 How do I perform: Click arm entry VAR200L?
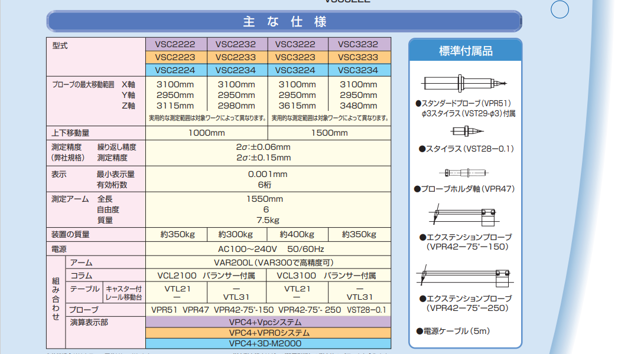(234, 263)
